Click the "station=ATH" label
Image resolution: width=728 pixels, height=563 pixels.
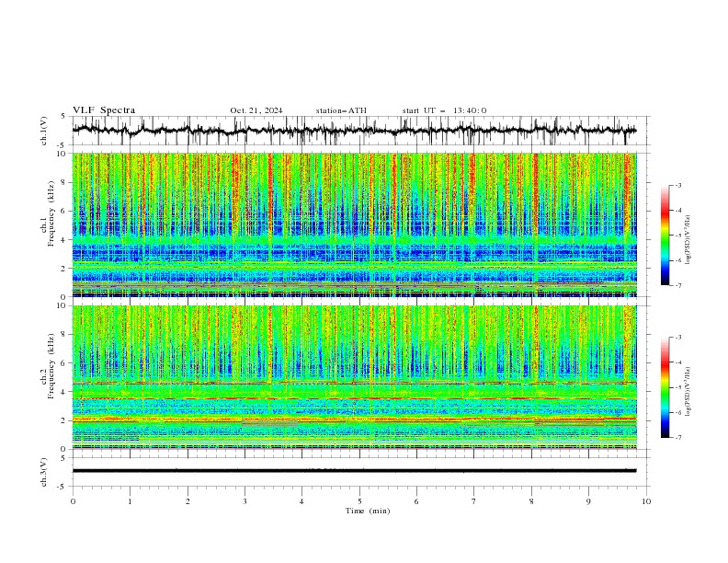(x=341, y=110)
